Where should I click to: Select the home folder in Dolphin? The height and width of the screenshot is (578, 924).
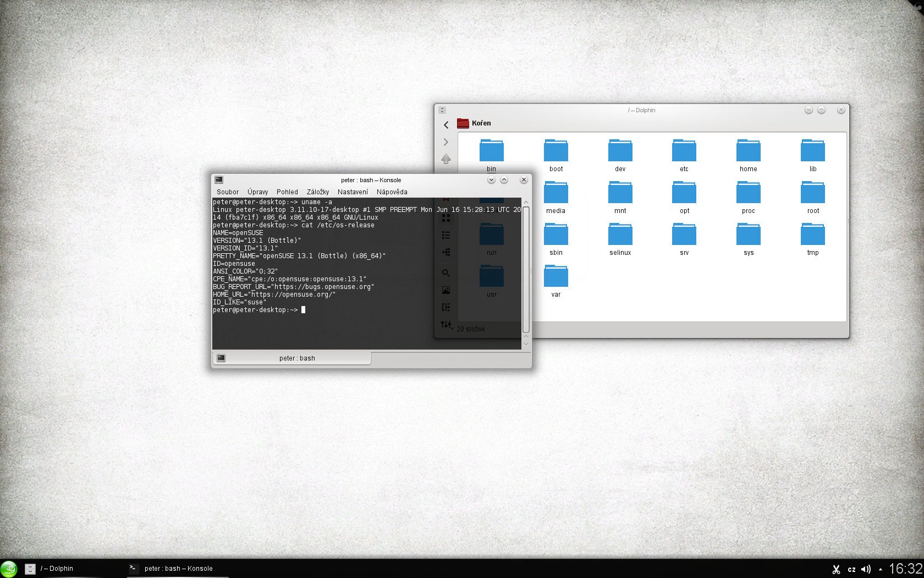point(749,156)
